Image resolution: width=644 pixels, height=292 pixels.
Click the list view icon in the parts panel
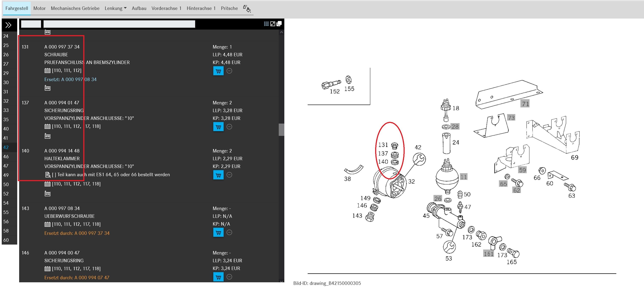[x=266, y=24]
